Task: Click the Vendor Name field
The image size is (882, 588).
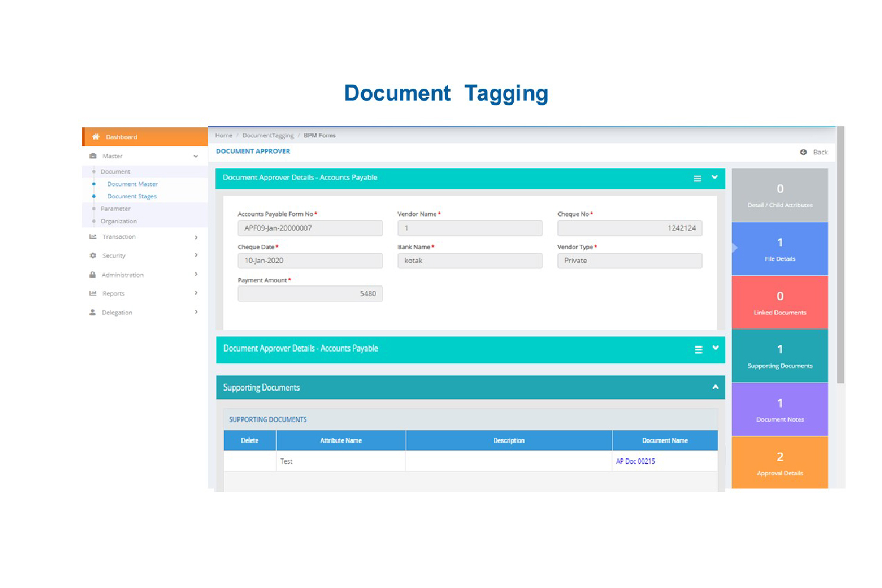Action: 470,228
